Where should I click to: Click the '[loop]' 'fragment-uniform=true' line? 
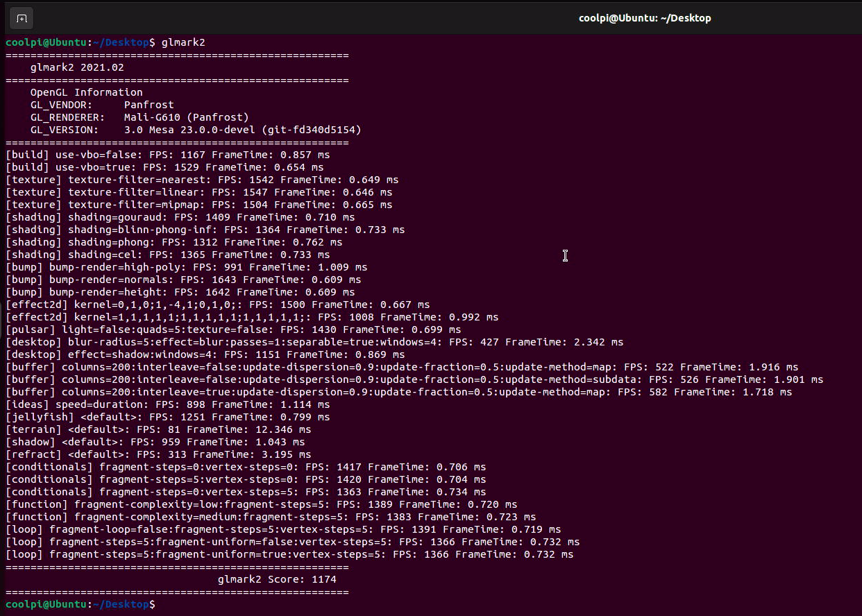pyautogui.click(x=289, y=554)
